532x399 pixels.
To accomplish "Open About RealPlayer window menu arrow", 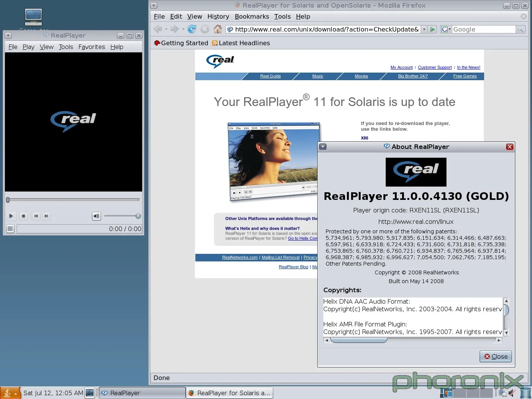I will tap(323, 147).
